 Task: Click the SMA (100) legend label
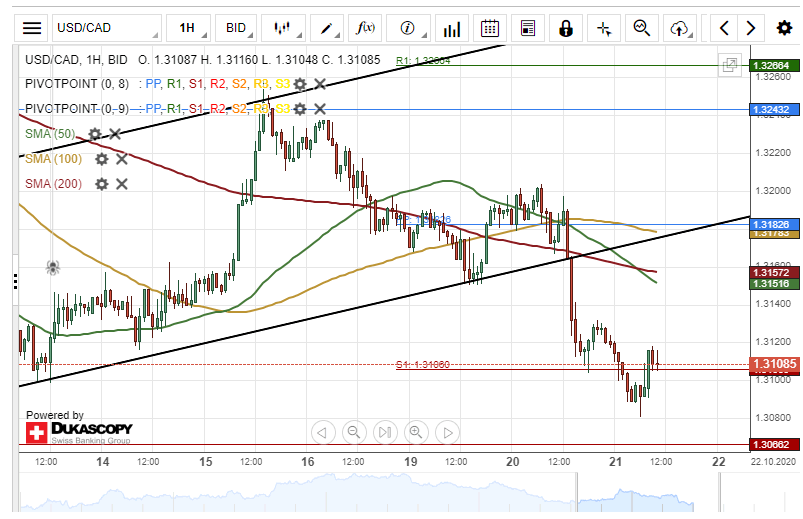click(54, 159)
